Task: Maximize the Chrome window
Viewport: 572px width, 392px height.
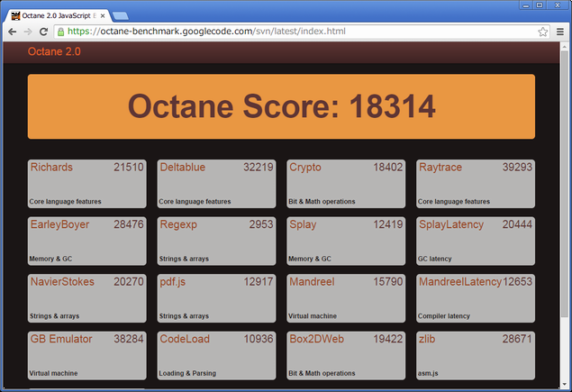Action: pos(540,5)
